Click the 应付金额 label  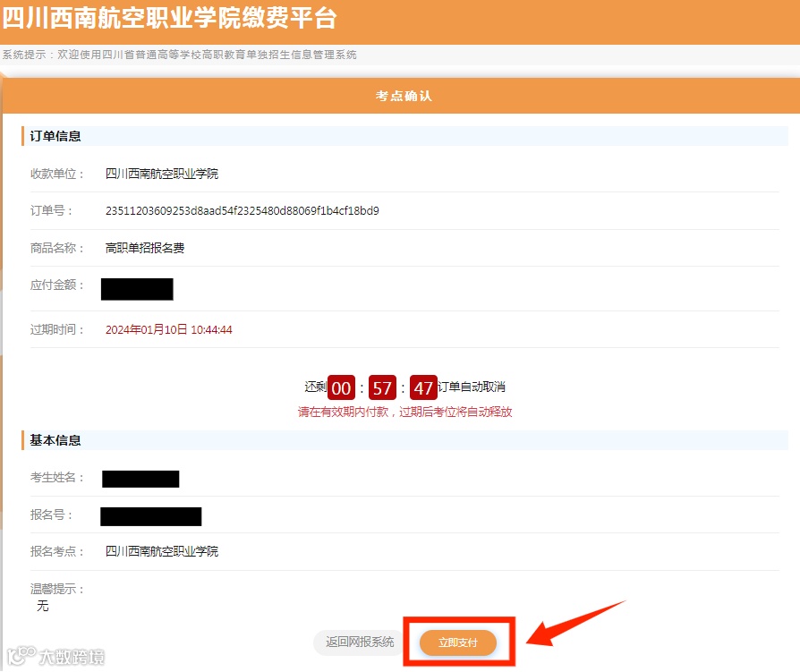point(57,285)
